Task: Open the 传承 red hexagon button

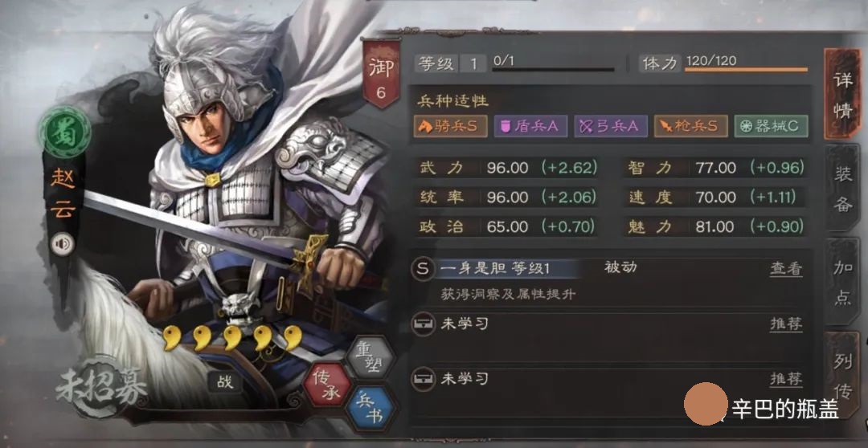Action: pyautogui.click(x=329, y=385)
